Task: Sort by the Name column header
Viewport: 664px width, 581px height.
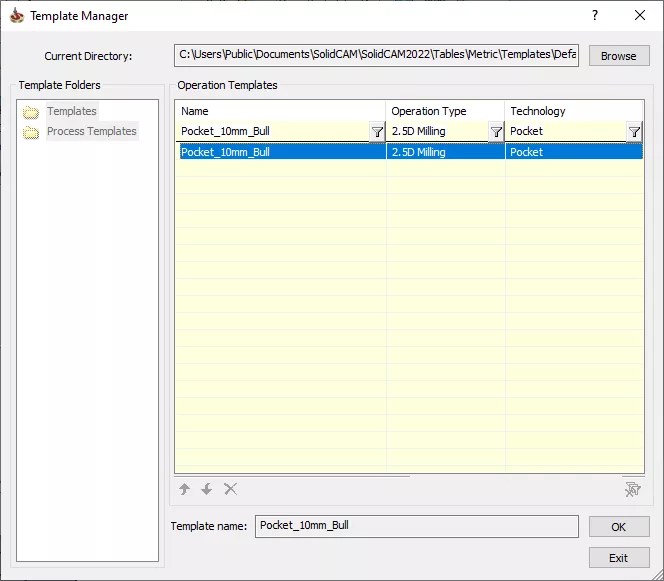Action: 280,111
